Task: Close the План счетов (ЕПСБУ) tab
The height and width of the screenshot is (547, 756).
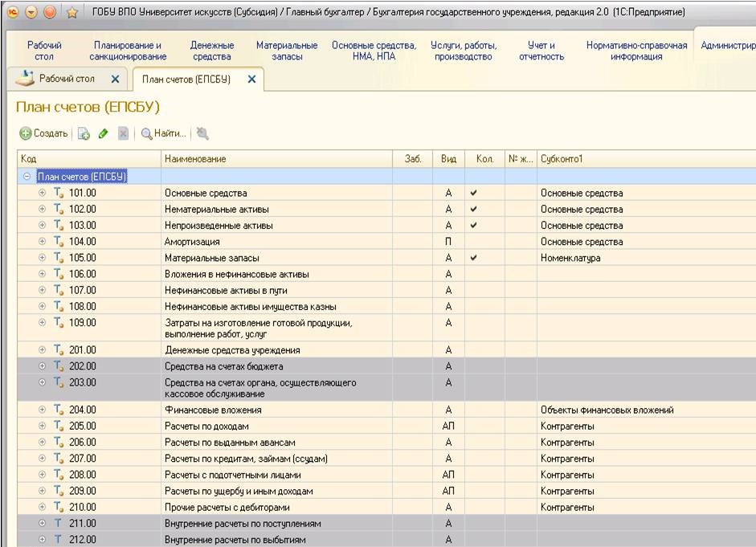Action: pyautogui.click(x=251, y=80)
